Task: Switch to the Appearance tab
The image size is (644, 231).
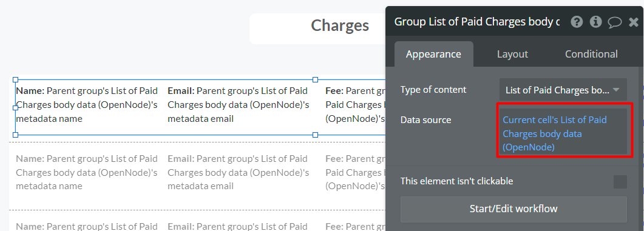Action: click(434, 54)
